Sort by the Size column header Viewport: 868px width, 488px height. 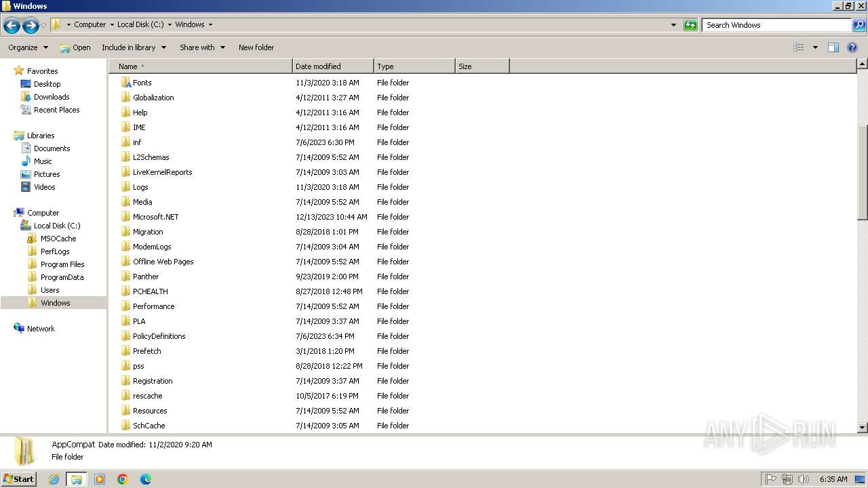point(482,66)
